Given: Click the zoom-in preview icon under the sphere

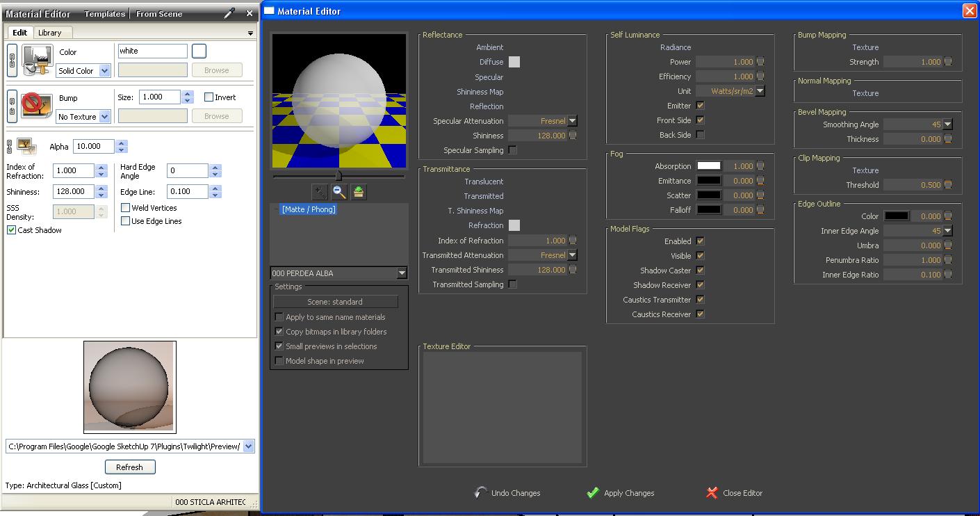Looking at the screenshot, I should 320,192.
